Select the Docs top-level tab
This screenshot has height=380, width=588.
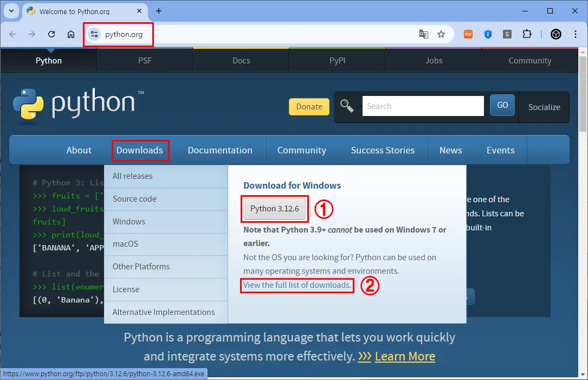click(241, 60)
